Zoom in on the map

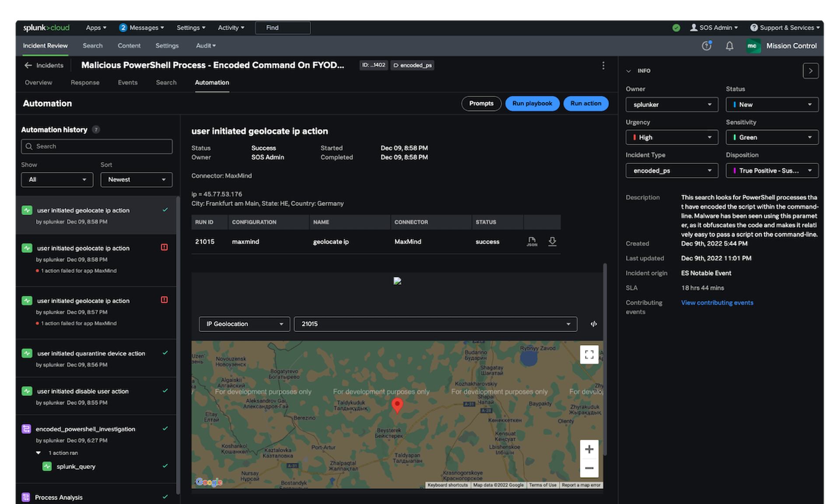[589, 449]
